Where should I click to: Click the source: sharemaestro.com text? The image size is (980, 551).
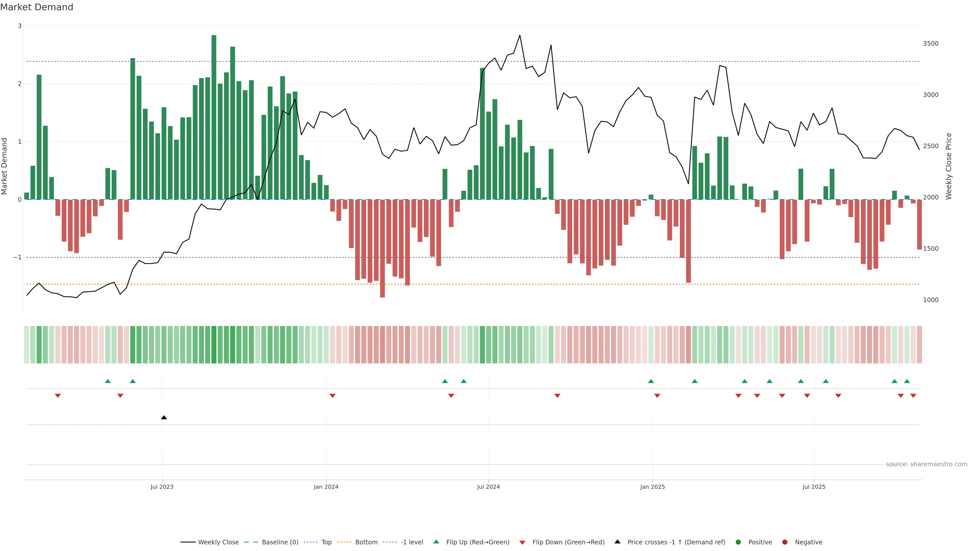click(926, 464)
